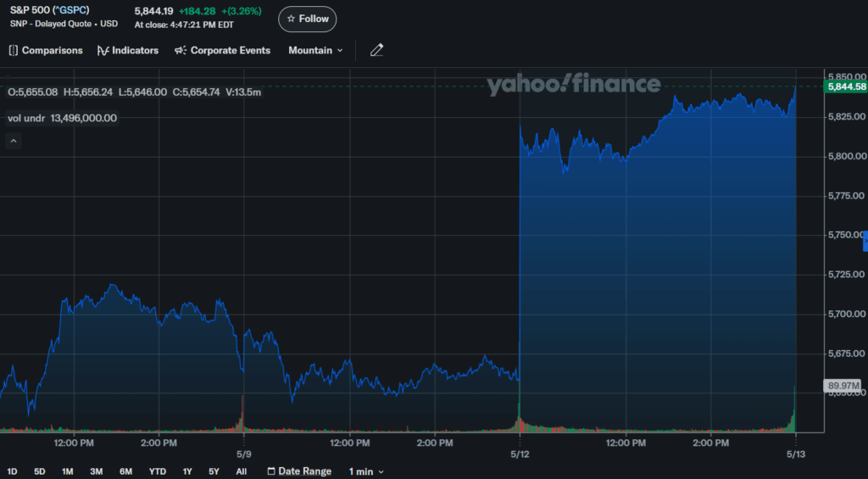Click the 5/12 date marker on the axis
The width and height of the screenshot is (868, 479).
point(520,454)
